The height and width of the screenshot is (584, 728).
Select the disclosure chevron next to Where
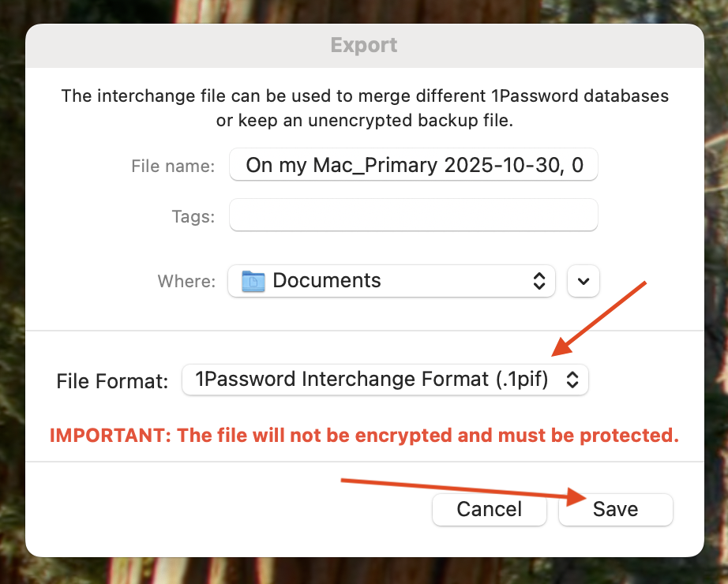pos(583,280)
